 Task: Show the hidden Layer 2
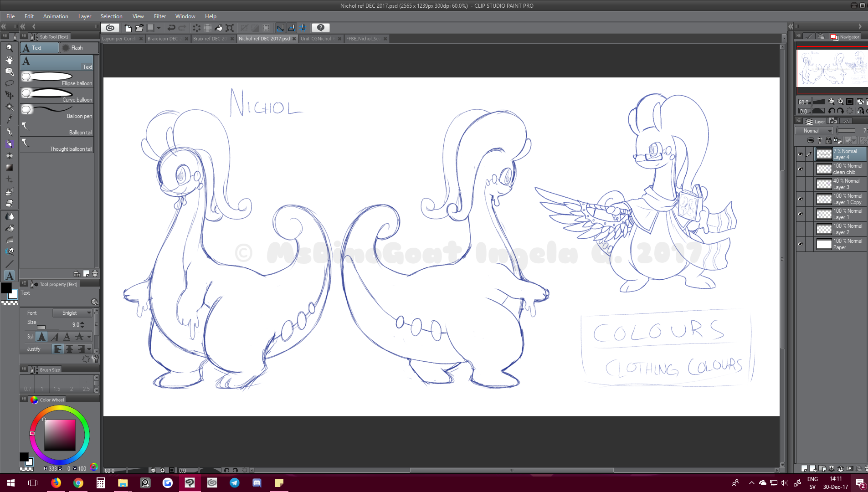[800, 229]
